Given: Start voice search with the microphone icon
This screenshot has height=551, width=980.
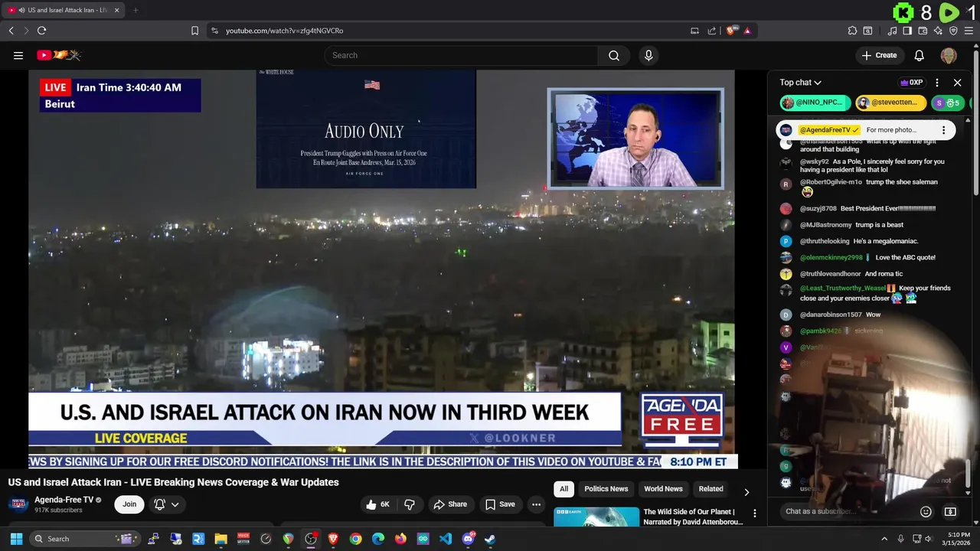Looking at the screenshot, I should tap(648, 55).
